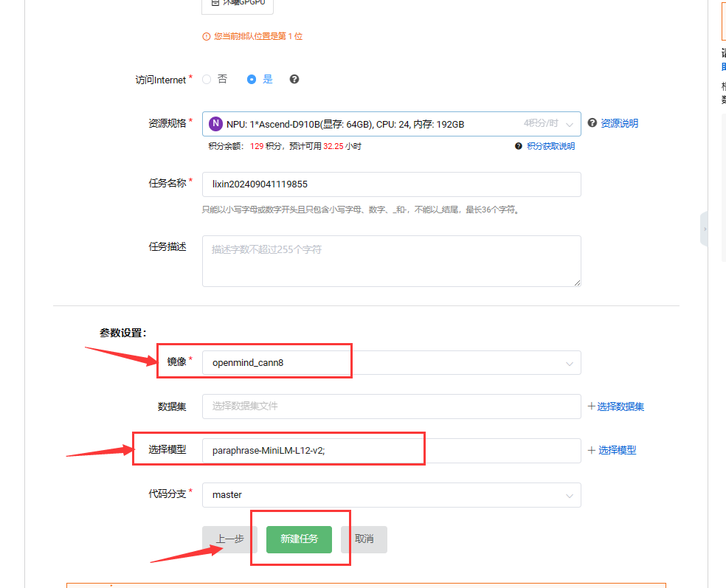Viewport: 726px width, 588px height.
Task: Click the plus icon beside 选择数据集
Action: [591, 407]
